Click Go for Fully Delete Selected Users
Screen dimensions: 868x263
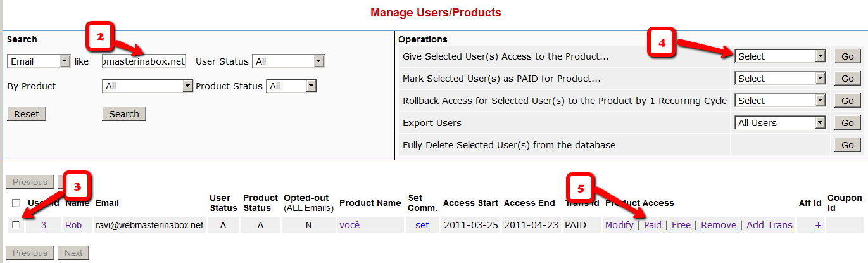click(x=847, y=145)
